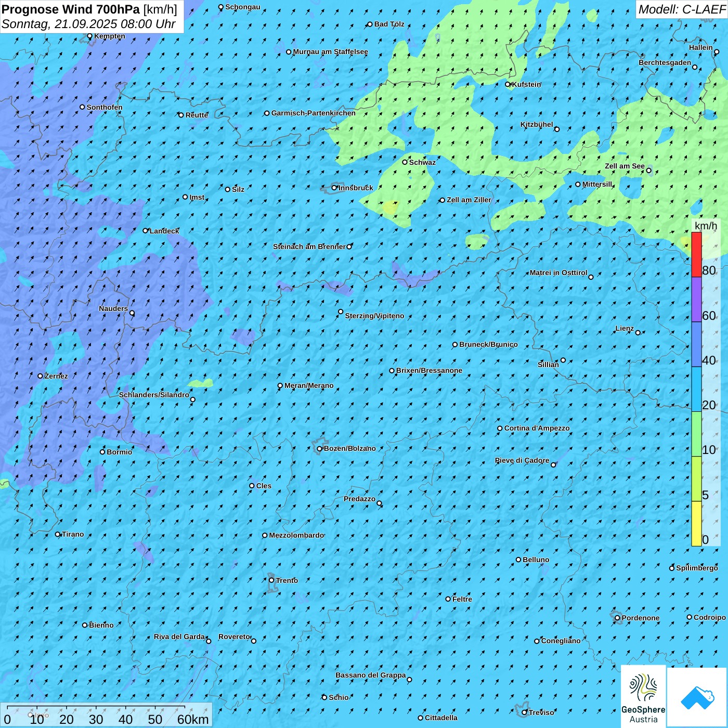Click the Kitzbühel location dot
The height and width of the screenshot is (728, 728).
click(557, 129)
